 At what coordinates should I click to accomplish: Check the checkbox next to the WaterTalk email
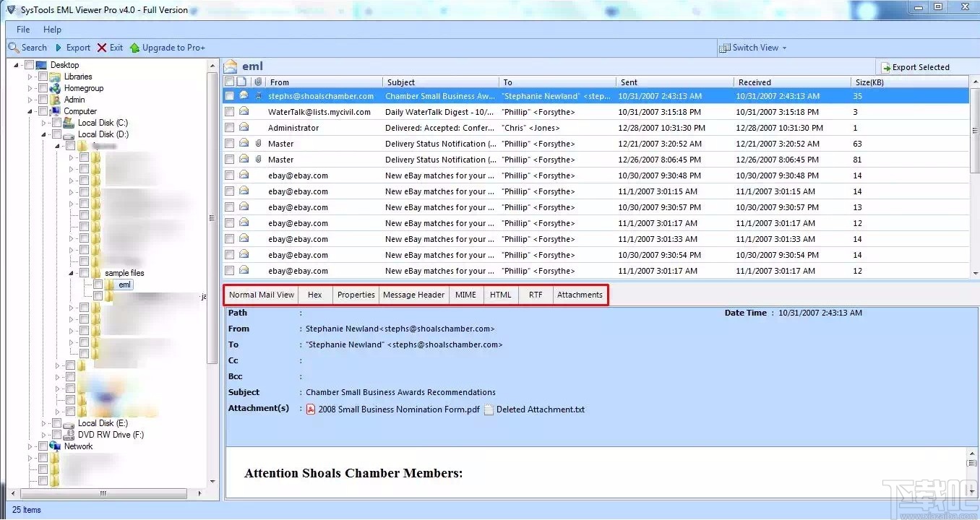228,112
